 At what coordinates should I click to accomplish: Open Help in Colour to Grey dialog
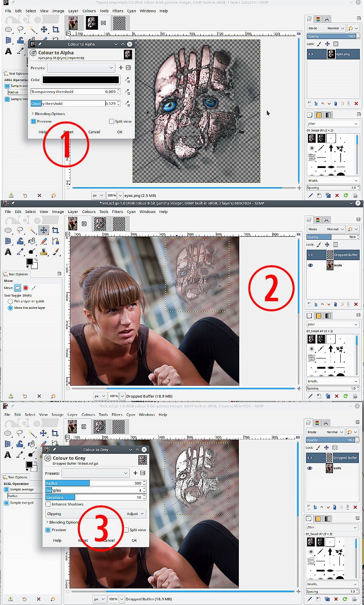click(x=57, y=540)
